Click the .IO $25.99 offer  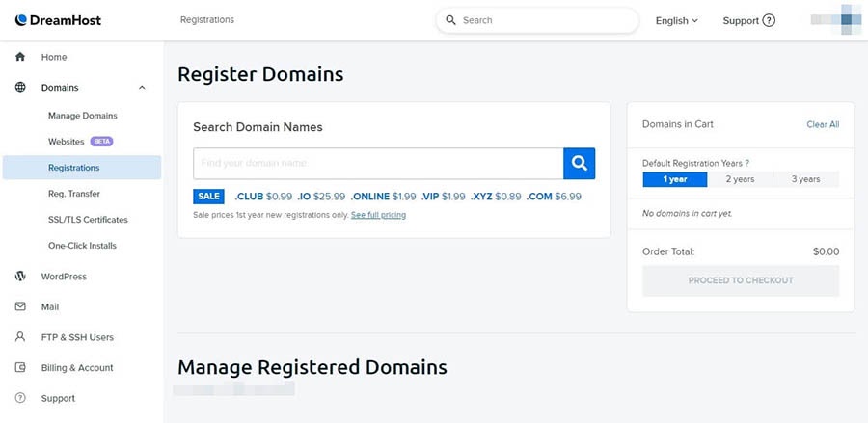point(321,197)
